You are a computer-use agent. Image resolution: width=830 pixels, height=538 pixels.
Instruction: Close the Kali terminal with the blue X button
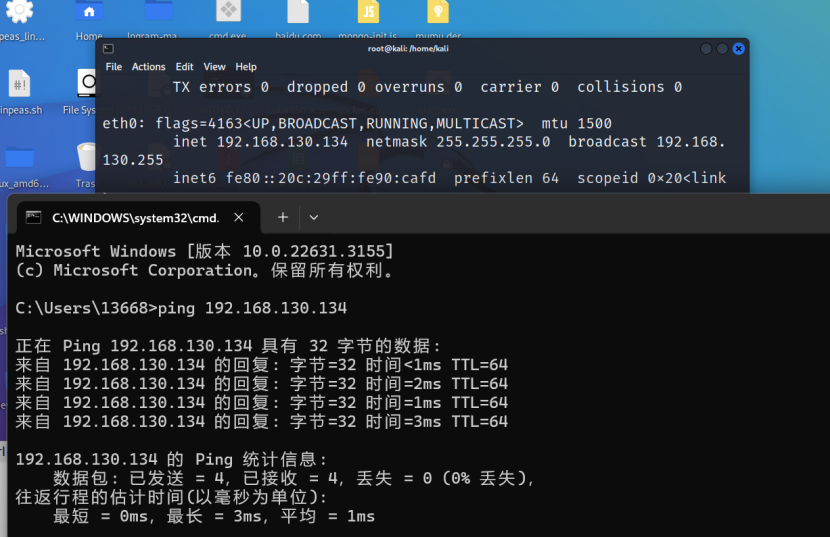point(738,49)
